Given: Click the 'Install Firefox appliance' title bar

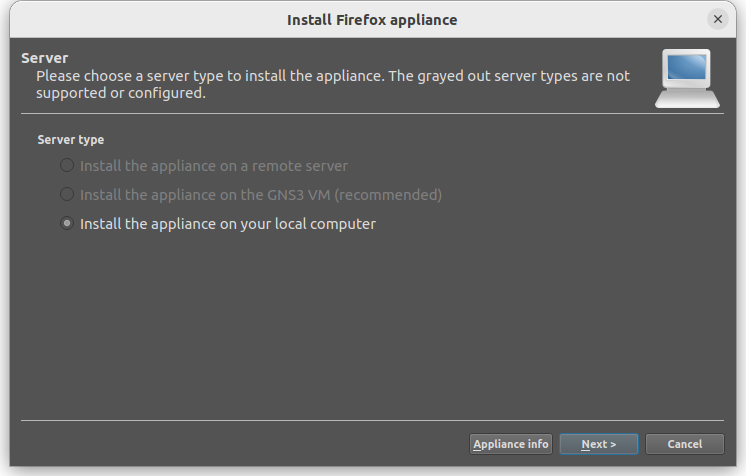Looking at the screenshot, I should point(372,20).
